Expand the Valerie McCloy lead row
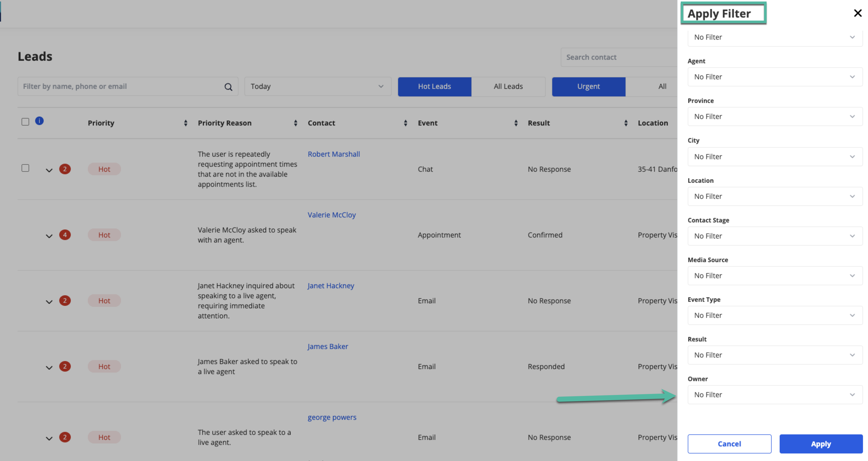The image size is (868, 461). tap(49, 236)
